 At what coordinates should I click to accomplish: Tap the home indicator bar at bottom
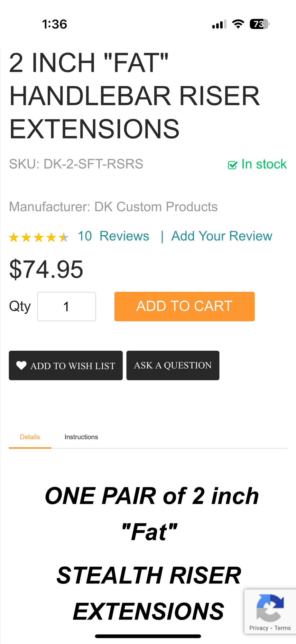click(148, 636)
